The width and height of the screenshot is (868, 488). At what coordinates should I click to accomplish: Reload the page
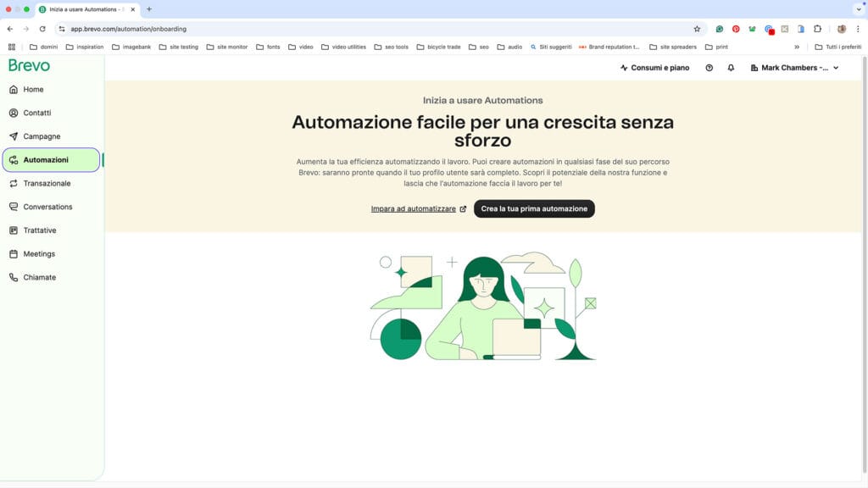tap(42, 29)
